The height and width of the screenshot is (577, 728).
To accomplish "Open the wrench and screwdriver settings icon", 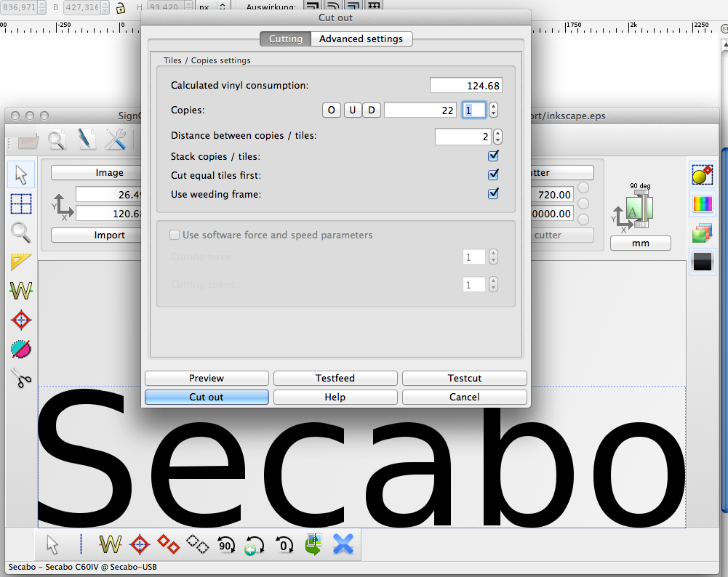I will (x=115, y=139).
